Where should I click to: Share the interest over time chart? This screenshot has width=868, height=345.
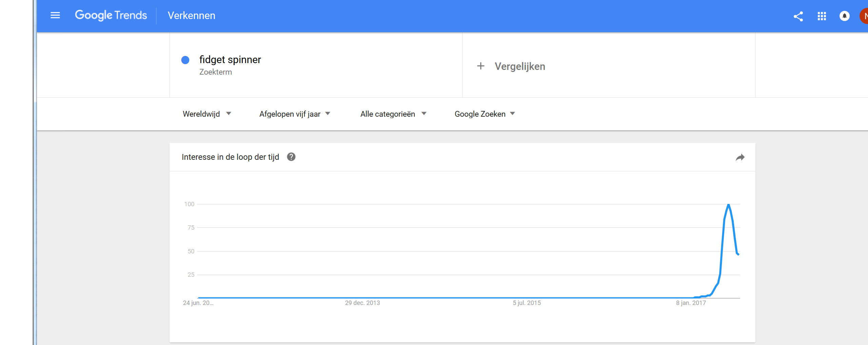(740, 157)
